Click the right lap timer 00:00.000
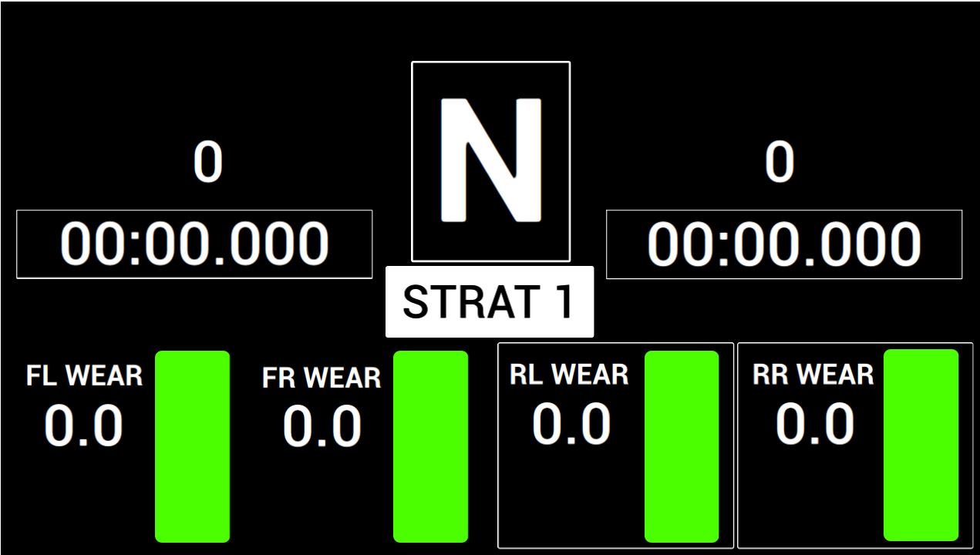 tap(784, 244)
